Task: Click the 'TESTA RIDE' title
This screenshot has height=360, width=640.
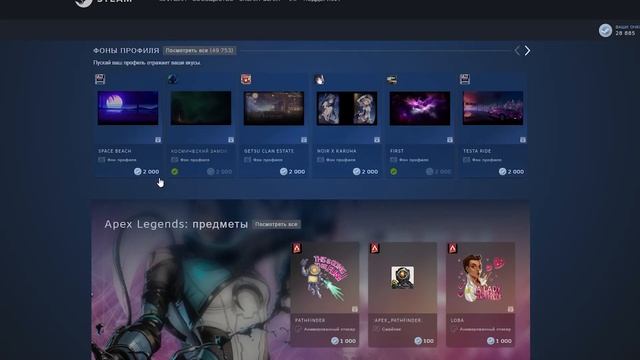Action: pyautogui.click(x=477, y=151)
